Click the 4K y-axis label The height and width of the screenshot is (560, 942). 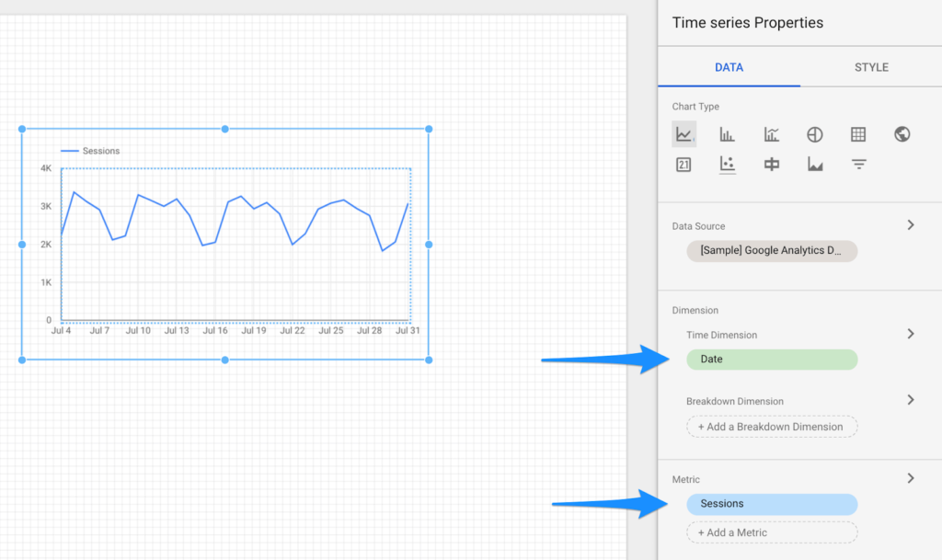[46, 168]
